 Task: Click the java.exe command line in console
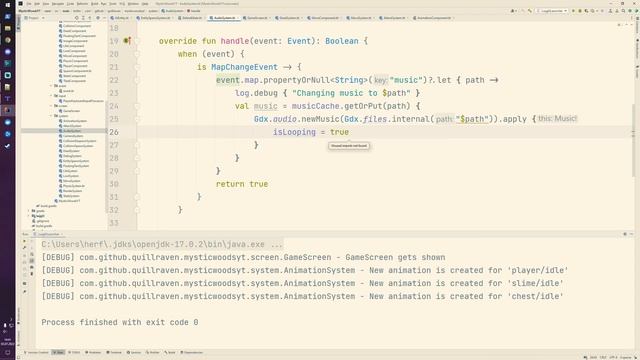162,244
